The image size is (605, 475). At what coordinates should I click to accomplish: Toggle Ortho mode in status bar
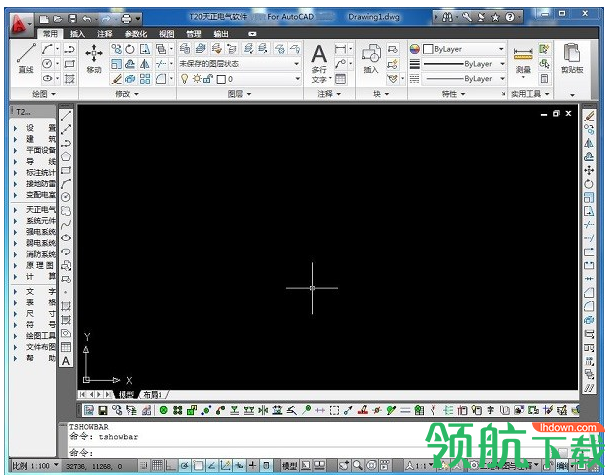coord(171,465)
